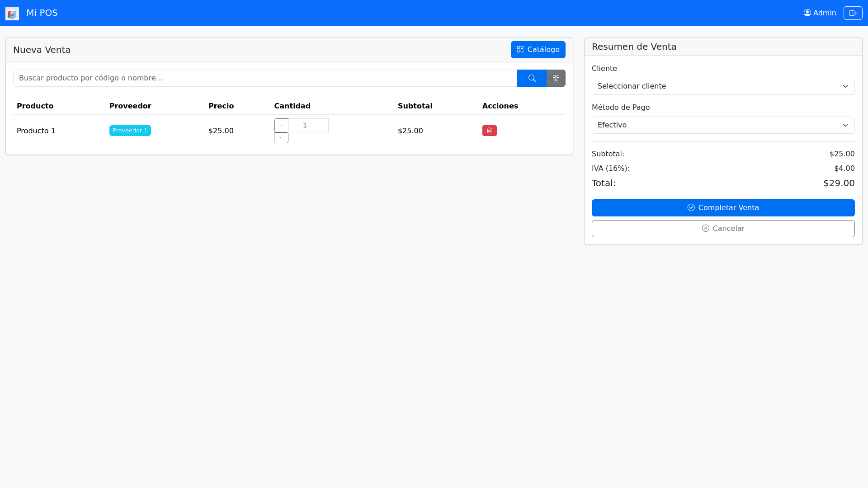Open the Seleccionar cliente dropdown

722,86
